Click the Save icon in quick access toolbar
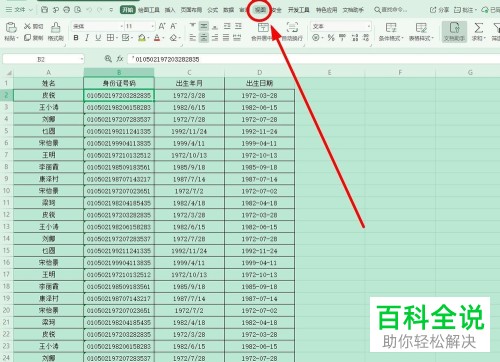The width and height of the screenshot is (500, 362). (x=44, y=10)
